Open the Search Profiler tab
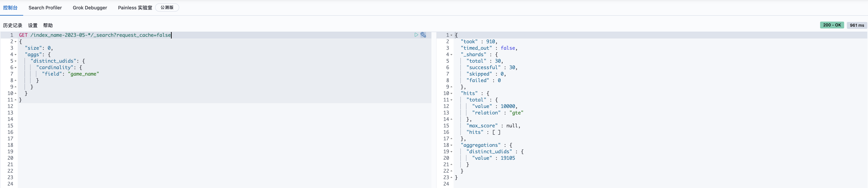The width and height of the screenshot is (868, 188). (x=45, y=7)
